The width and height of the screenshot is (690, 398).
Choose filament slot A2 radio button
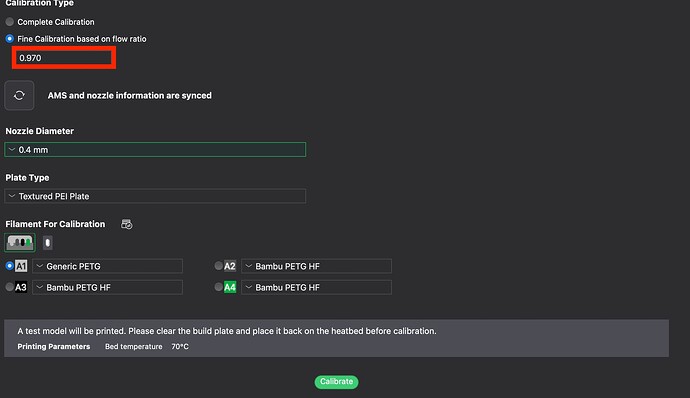pos(218,265)
